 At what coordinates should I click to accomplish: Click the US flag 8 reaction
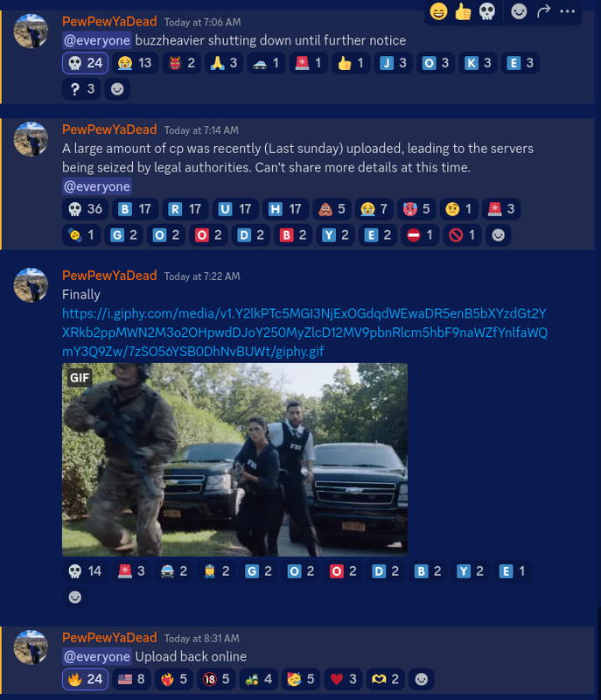click(131, 679)
